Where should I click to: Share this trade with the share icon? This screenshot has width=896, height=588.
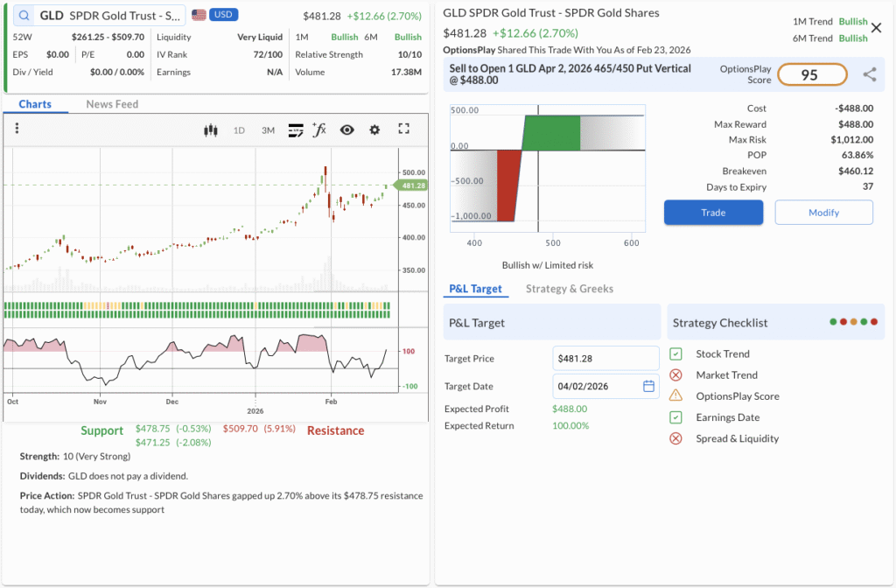click(869, 75)
